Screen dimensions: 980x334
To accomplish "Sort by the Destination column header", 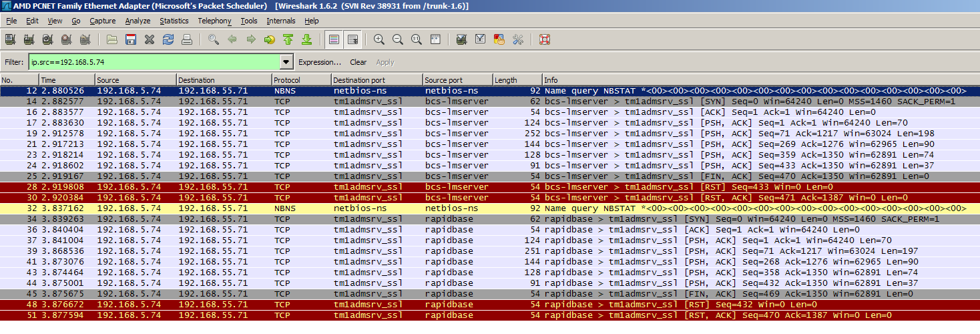I will point(224,80).
